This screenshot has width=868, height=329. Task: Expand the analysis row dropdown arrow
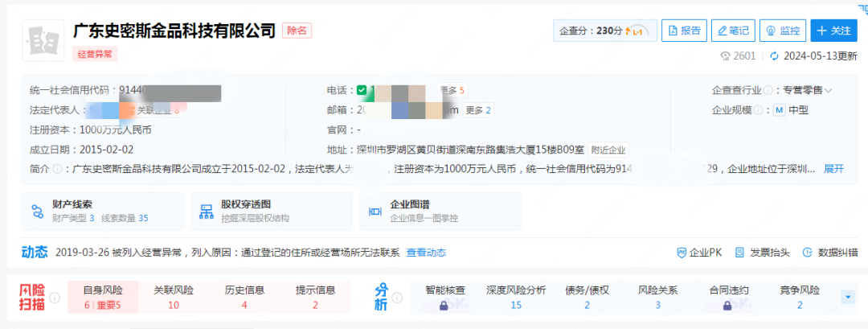pyautogui.click(x=848, y=298)
